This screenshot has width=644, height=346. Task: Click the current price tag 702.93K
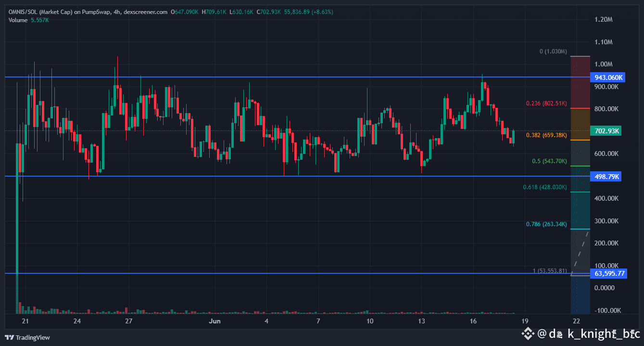click(606, 131)
